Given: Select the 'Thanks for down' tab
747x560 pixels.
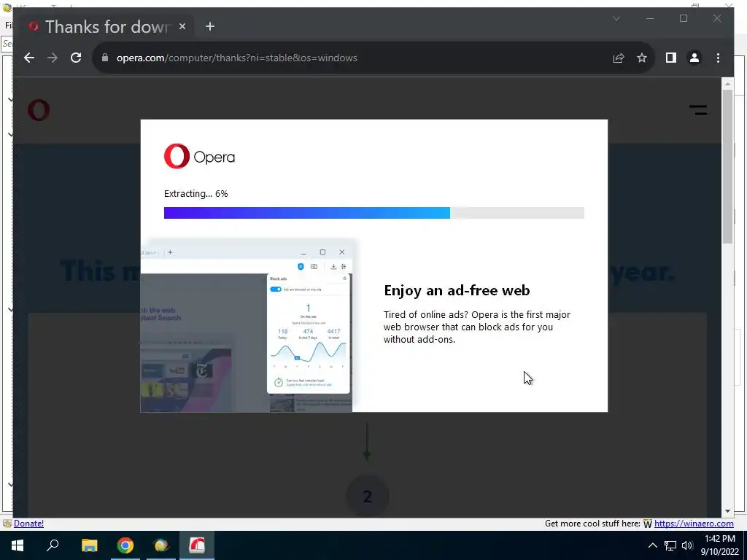Looking at the screenshot, I should pyautogui.click(x=107, y=27).
